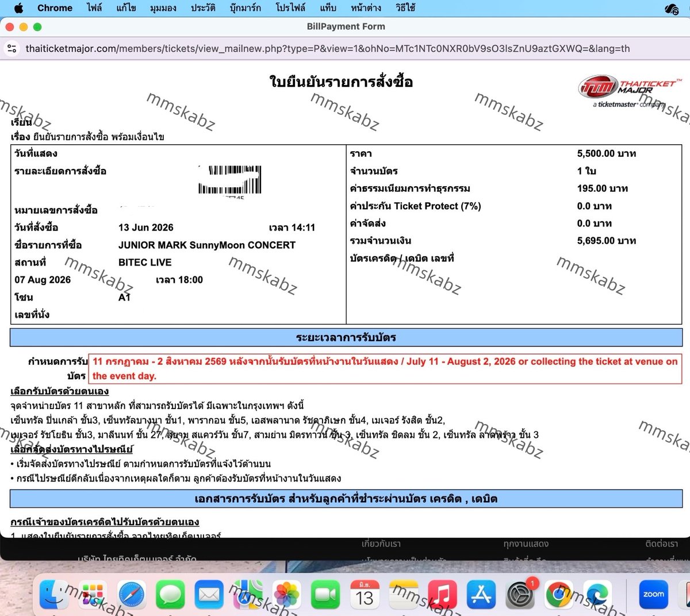Launch FaceTime from the dock
Image resolution: width=690 pixels, height=616 pixels.
coord(325,594)
